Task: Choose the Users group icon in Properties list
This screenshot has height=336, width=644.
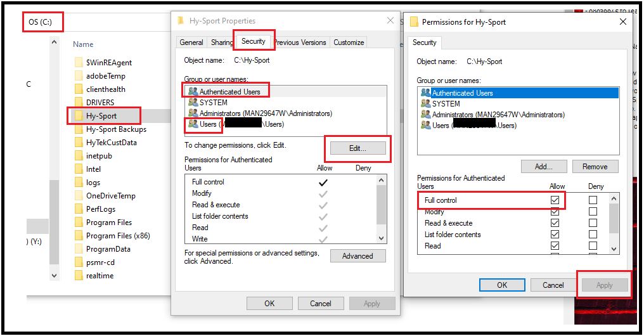Action: [x=193, y=124]
